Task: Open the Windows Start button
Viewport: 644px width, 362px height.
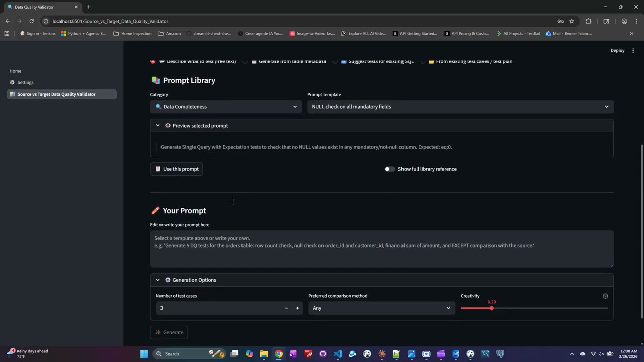Action: point(144,354)
